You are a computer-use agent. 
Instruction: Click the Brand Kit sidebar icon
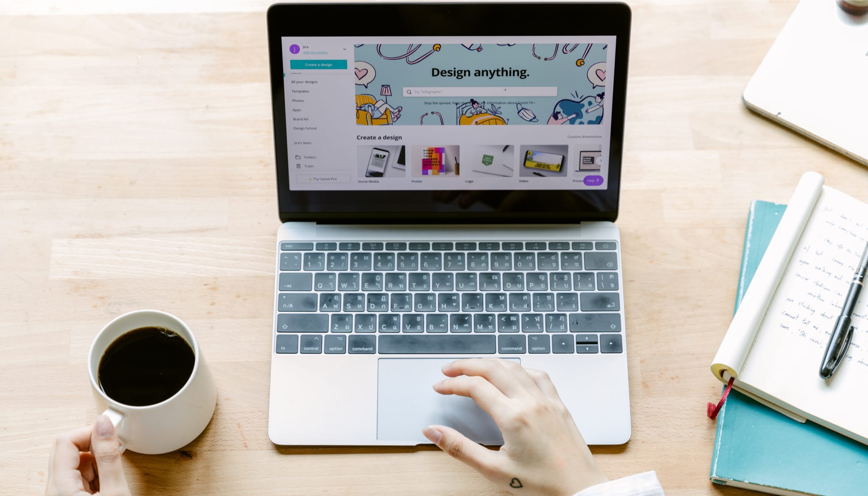(x=304, y=119)
